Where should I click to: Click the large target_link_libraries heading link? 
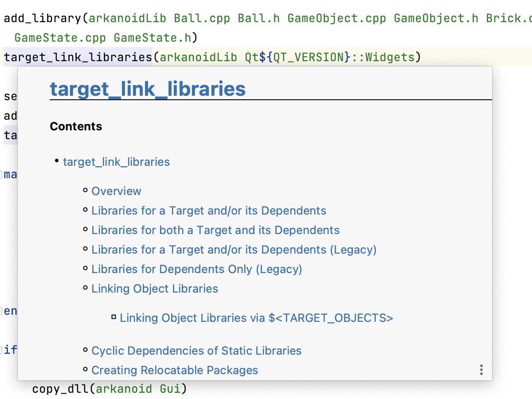point(148,89)
